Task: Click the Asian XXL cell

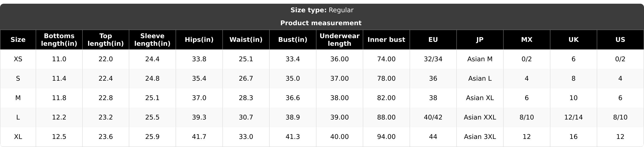Action: point(480,117)
